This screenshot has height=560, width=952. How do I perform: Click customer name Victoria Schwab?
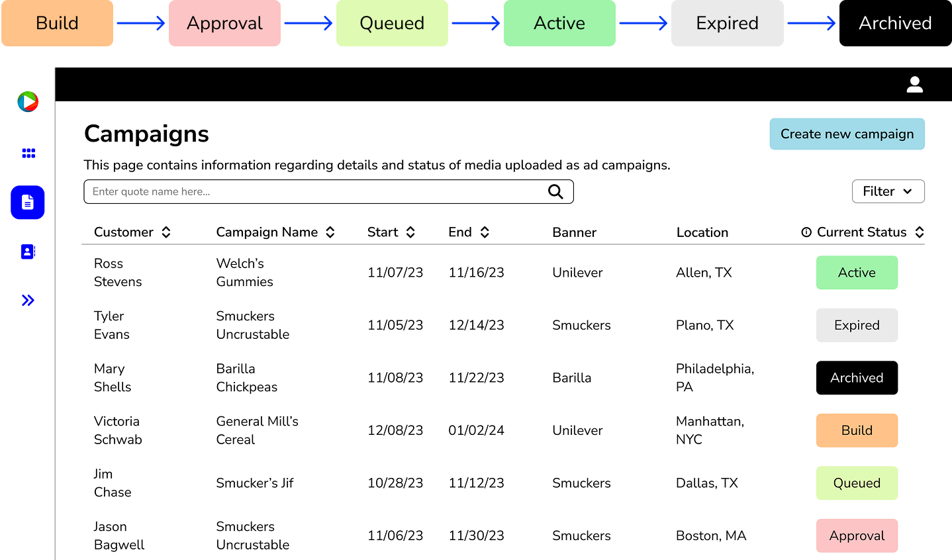(118, 430)
